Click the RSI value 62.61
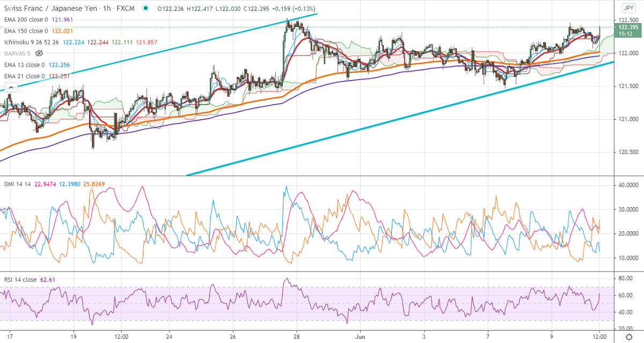This screenshot has height=343, width=644. pos(48,280)
